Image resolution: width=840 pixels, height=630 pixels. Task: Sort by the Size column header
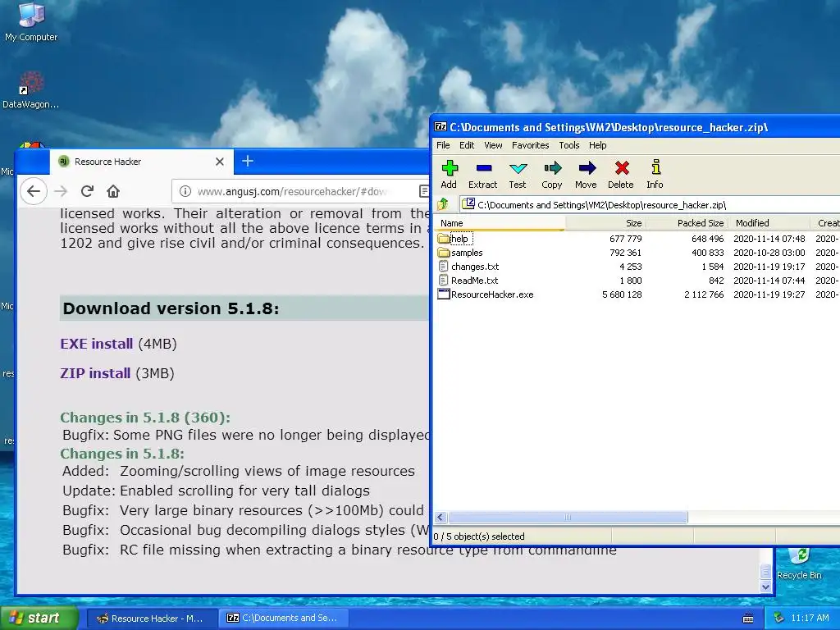(605, 223)
